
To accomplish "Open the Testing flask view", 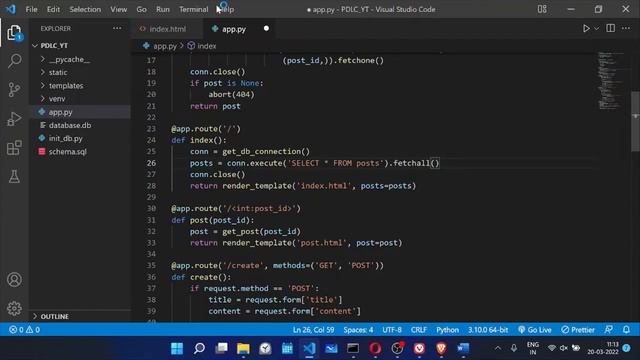I will coord(14,177).
